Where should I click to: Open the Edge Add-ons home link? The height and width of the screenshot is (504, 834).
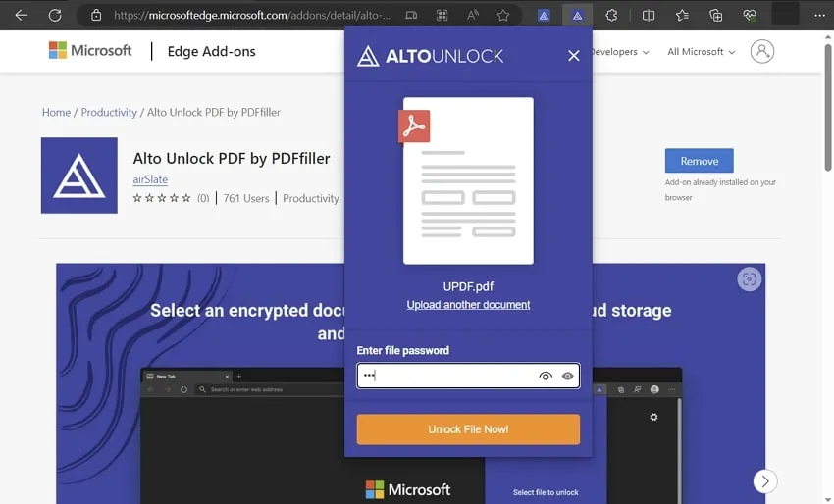211,51
